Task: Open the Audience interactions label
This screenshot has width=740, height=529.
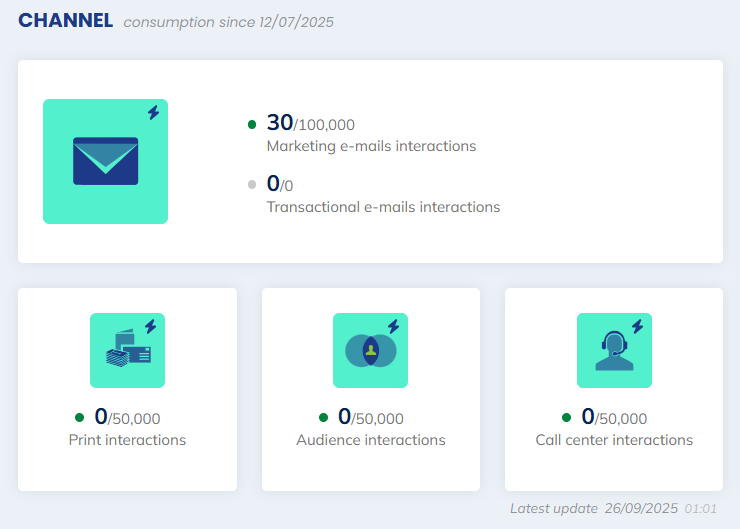Action: click(371, 440)
